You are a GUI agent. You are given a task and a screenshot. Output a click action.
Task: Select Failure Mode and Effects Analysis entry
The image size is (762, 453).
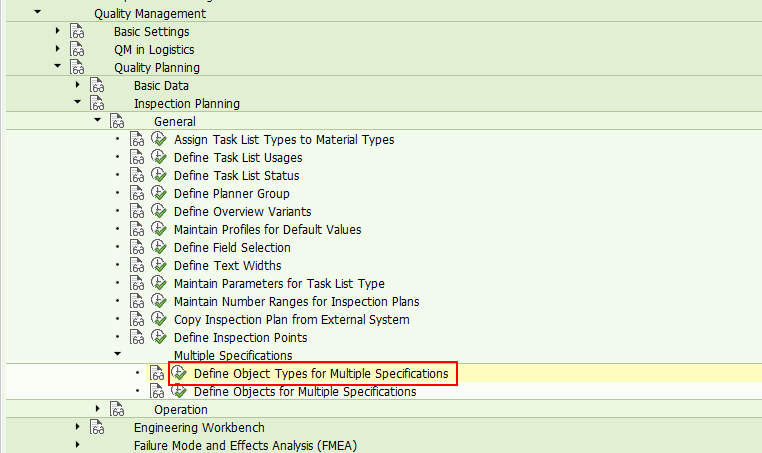point(245,446)
